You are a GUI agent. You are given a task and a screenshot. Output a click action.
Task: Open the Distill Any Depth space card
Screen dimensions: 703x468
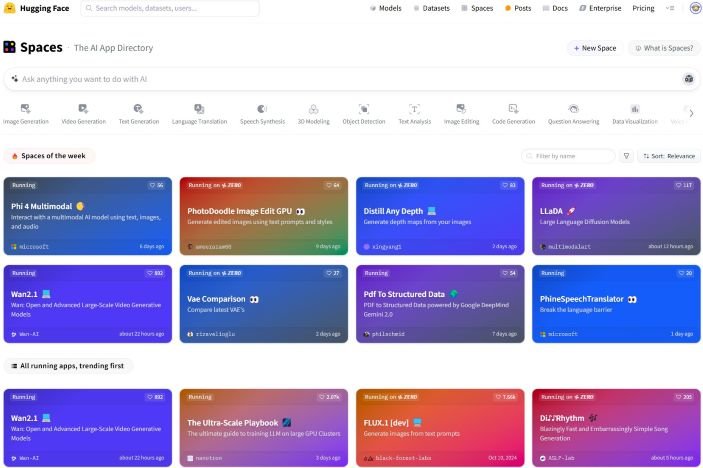440,216
